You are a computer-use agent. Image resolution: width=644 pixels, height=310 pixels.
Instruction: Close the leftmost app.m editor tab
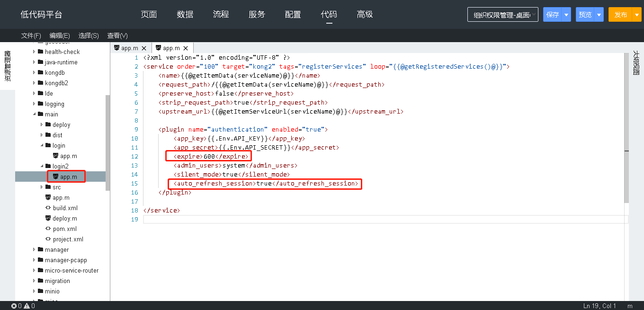click(144, 48)
